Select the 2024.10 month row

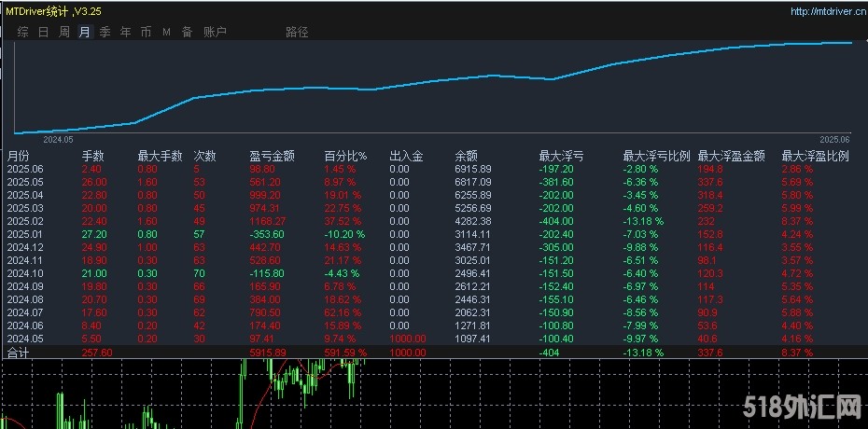(434, 273)
